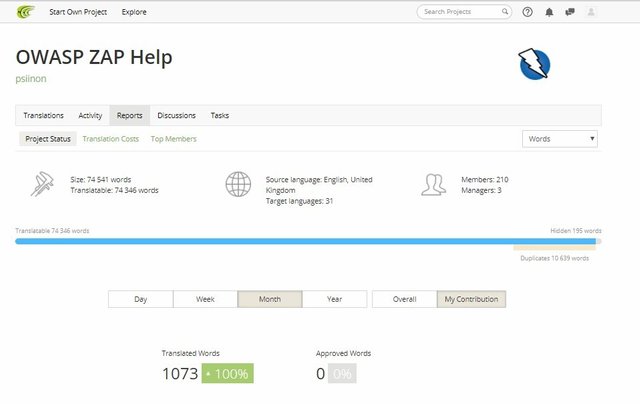Click the OWASP ZAP lightning bolt logo
The height and width of the screenshot is (404, 640).
click(x=534, y=64)
